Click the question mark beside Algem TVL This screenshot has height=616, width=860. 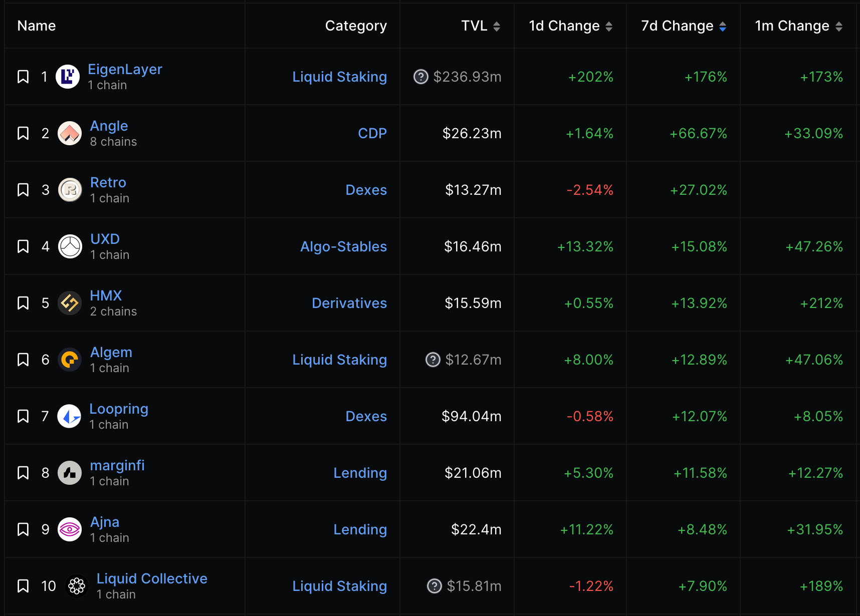coord(433,360)
